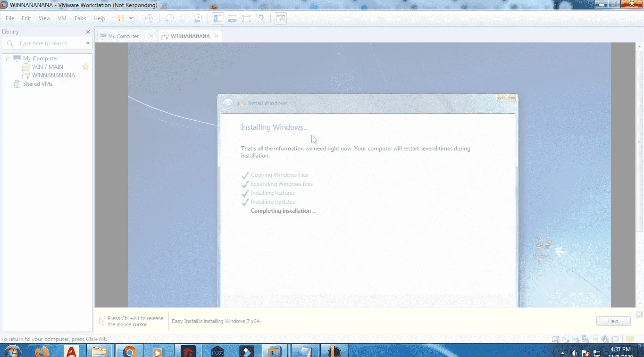Viewport: 644px width, 357px height.
Task: Select the WIN 7 MAIN virtual machine
Action: point(48,67)
